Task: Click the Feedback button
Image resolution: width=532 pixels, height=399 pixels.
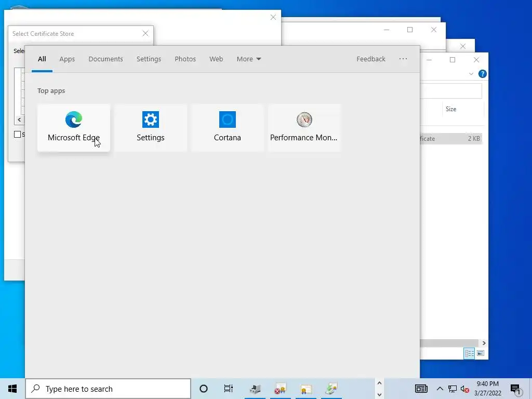Action: 371,59
